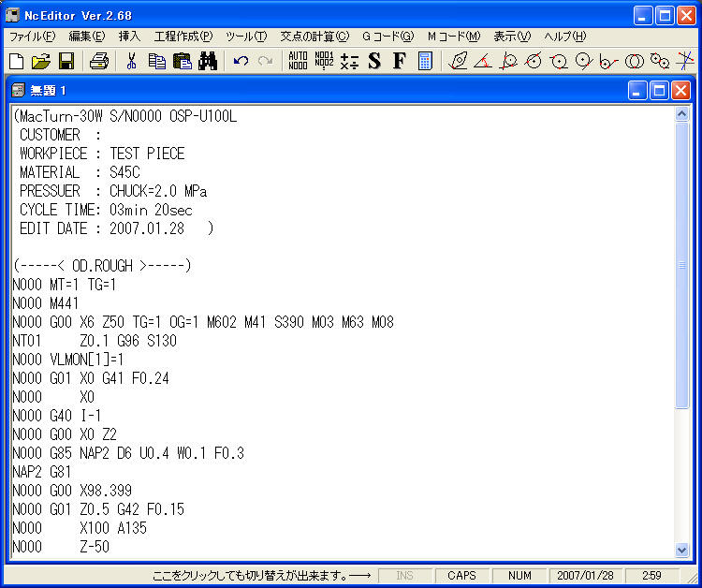This screenshot has width=702, height=588.
Task: Open the ツール(T) menu
Action: point(246,37)
